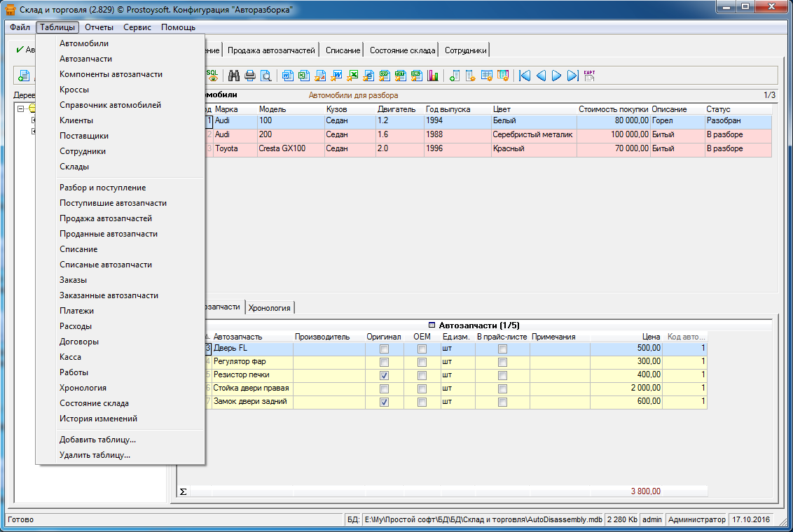Click the Стоимость покупки column header

coord(613,109)
